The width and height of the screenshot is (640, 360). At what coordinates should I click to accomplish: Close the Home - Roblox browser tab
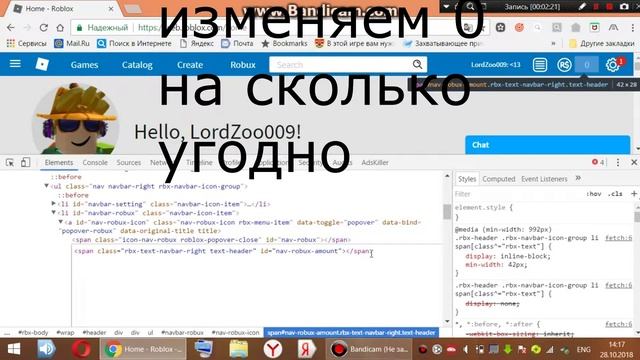tap(111, 9)
